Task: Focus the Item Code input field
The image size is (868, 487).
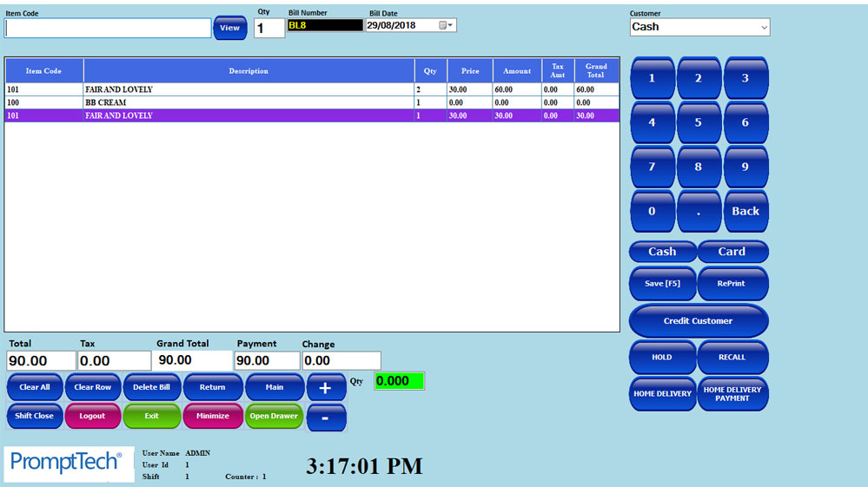Action: [108, 29]
